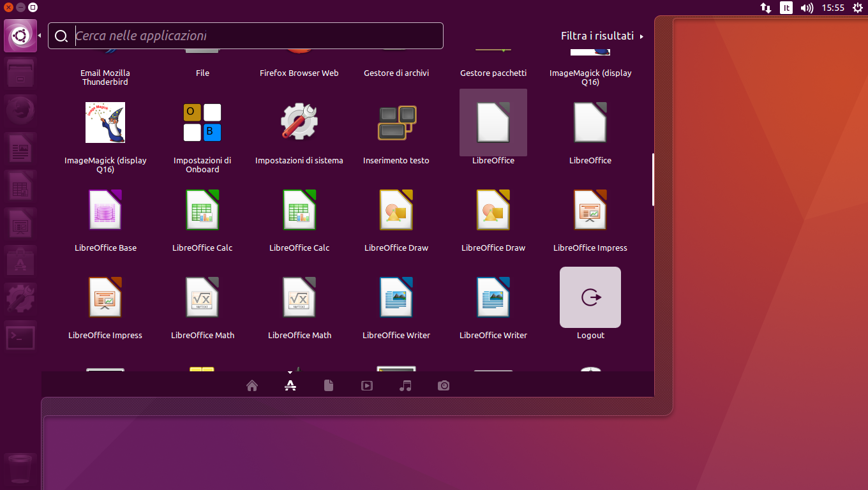Maximize the Dash window

coord(33,8)
